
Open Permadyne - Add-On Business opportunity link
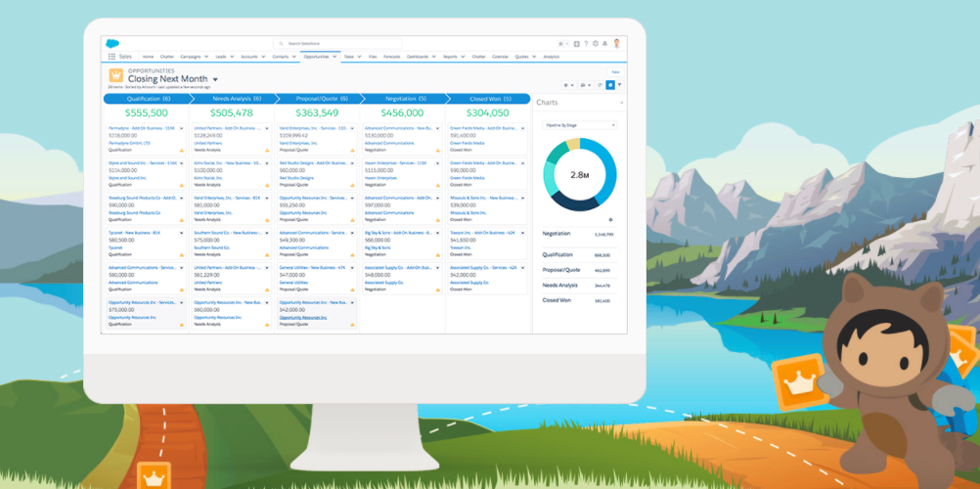click(x=143, y=127)
